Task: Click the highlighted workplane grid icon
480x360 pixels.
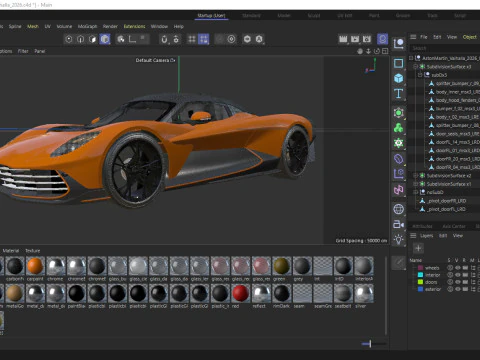Action: point(203,39)
